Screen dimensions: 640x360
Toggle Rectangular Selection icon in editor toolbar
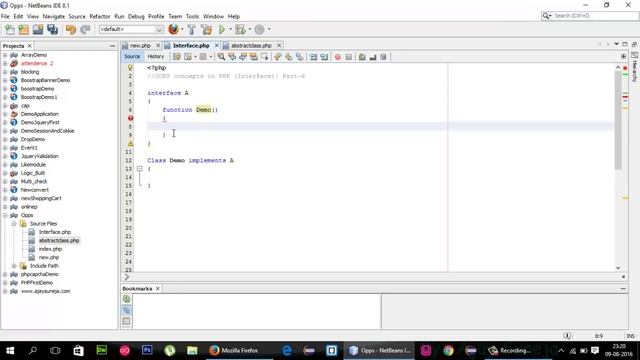(264, 57)
